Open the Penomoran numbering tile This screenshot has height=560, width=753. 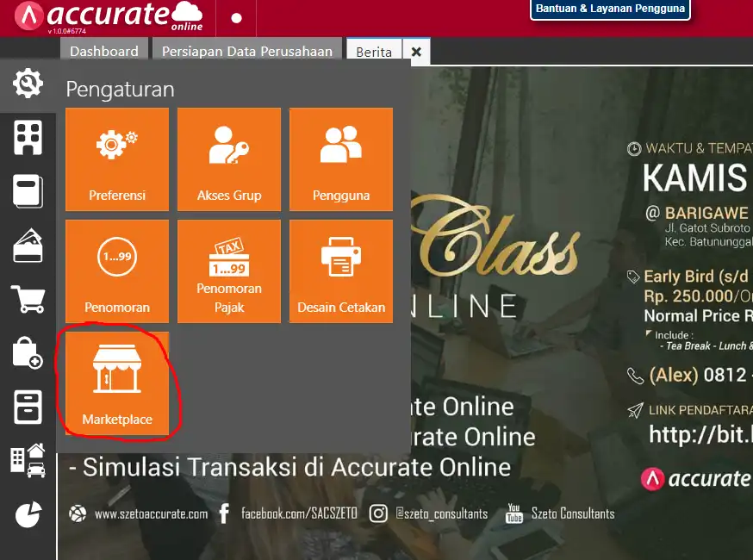(117, 271)
